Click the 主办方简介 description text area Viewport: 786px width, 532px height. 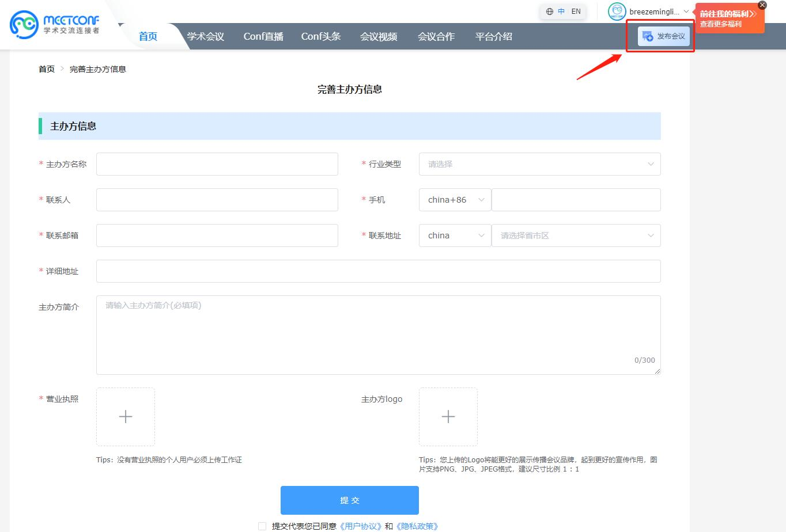coord(378,335)
